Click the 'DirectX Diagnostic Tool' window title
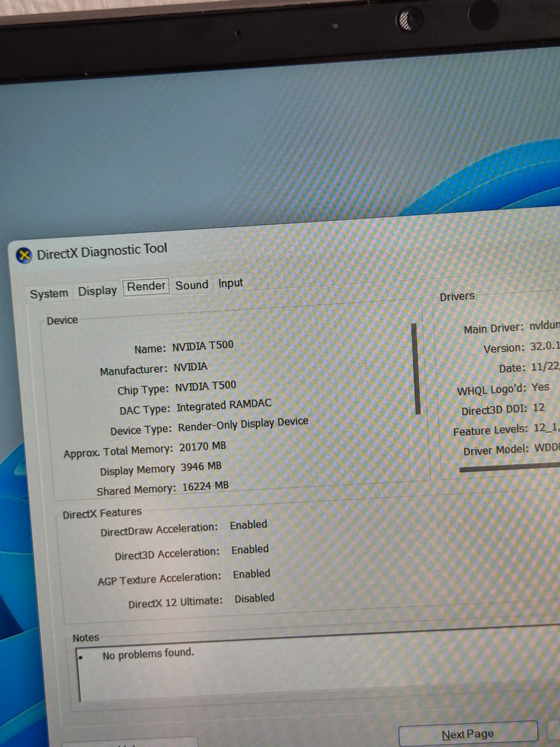Screen dimensions: 560x747 point(102,251)
